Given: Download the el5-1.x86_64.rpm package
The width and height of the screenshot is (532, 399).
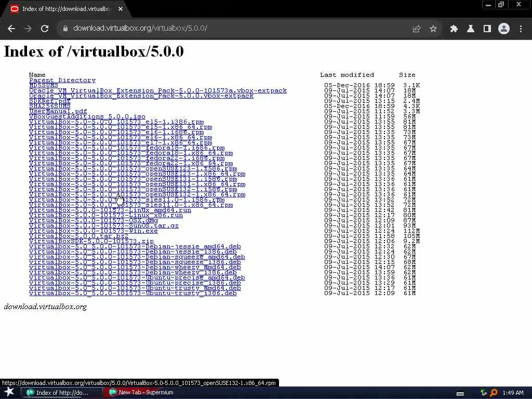Looking at the screenshot, I should coord(121,127).
